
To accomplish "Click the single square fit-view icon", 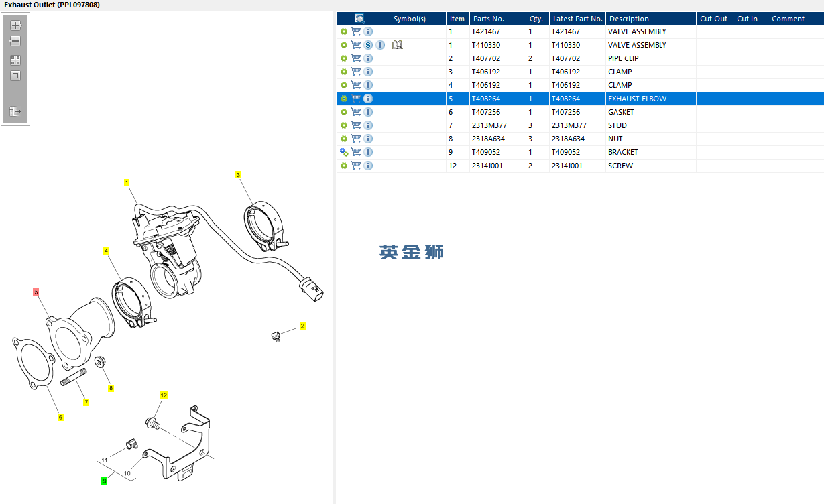I will click(x=15, y=76).
